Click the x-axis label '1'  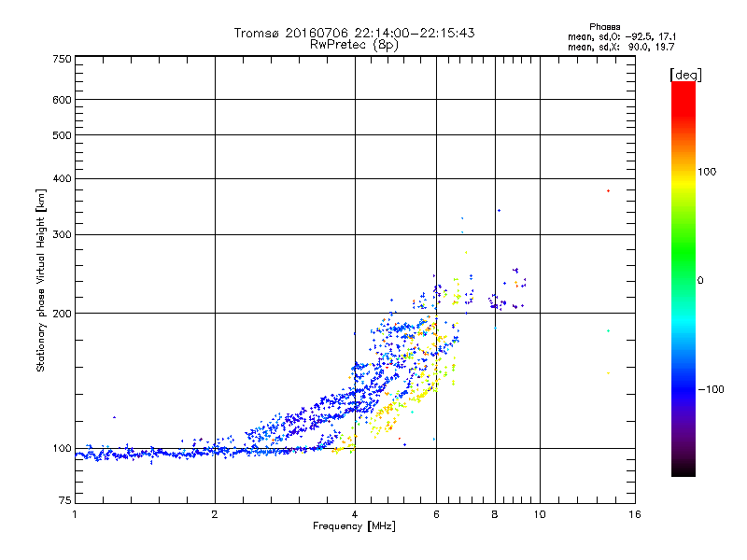[x=75, y=514]
